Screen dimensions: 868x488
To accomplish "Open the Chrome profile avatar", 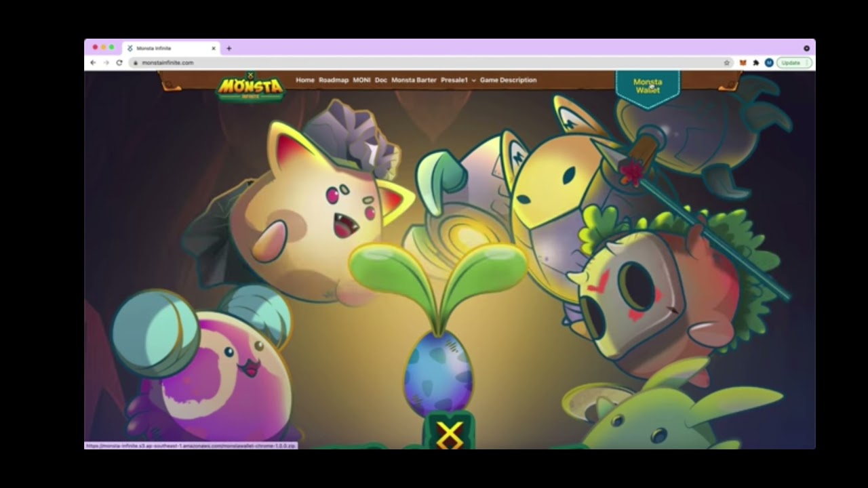I will (x=769, y=62).
